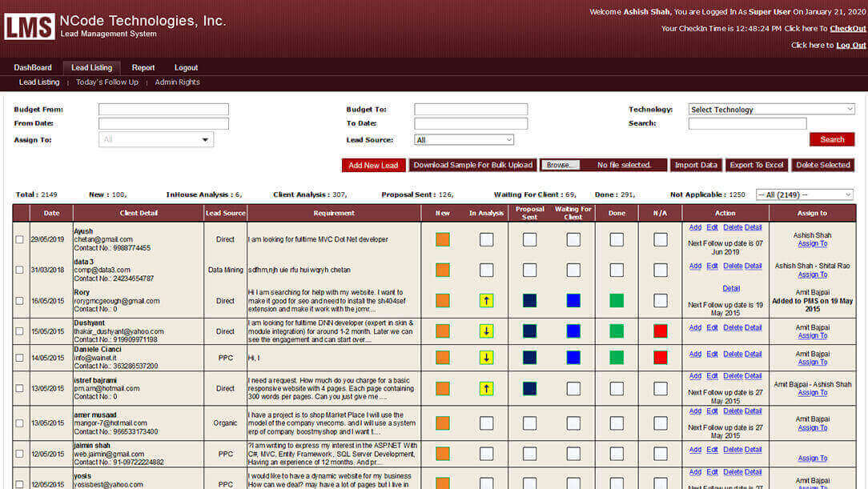Click yellow up-arrow in istref bajrami's row
868x489 pixels.
pos(486,388)
